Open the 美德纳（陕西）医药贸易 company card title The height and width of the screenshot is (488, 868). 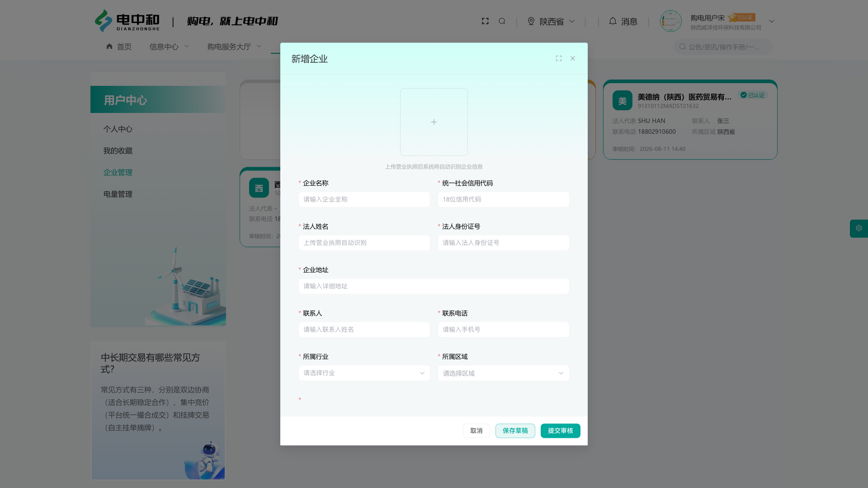pyautogui.click(x=684, y=97)
